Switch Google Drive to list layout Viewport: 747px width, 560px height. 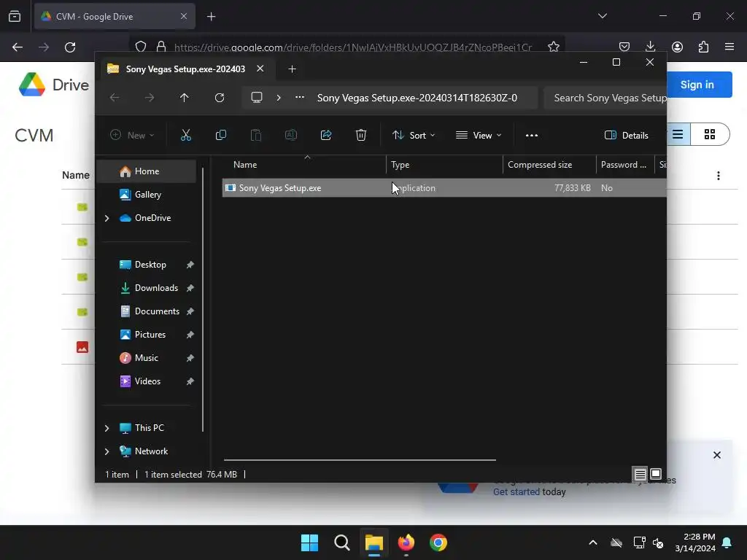coord(678,134)
